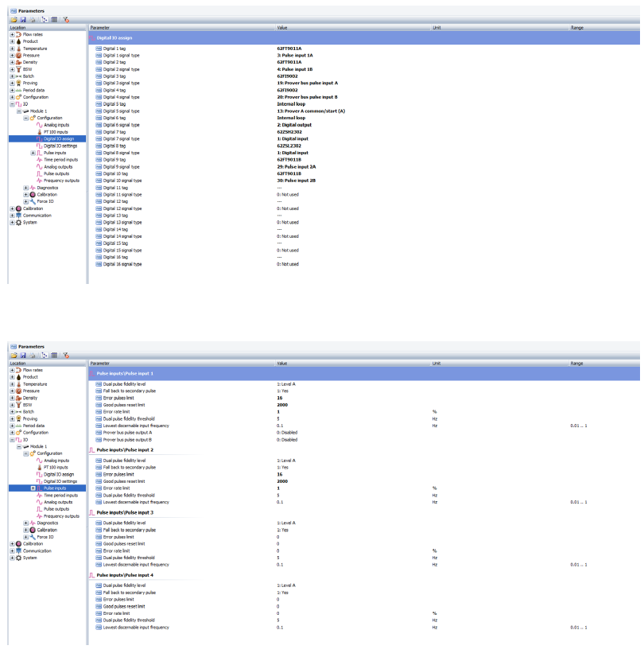
Task: Expand Pulse inputs node in top window tree
Action: 33,153
